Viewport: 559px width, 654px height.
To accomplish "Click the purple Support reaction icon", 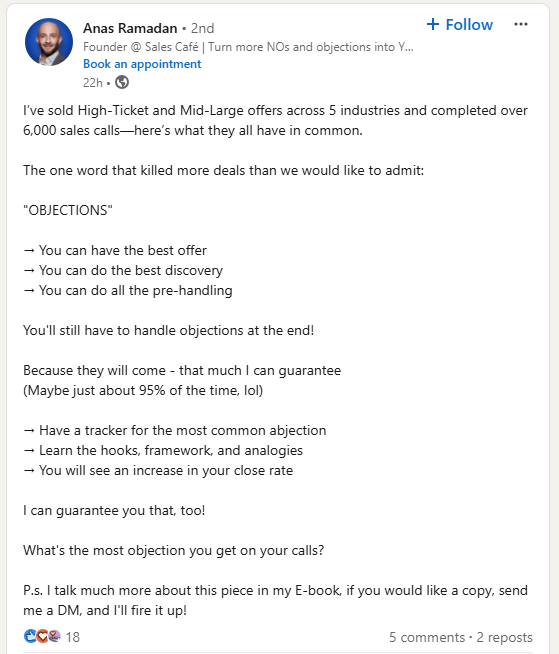I will click(55, 636).
